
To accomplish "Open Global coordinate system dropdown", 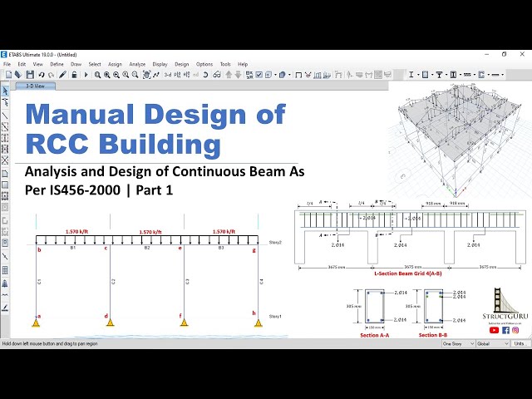I will [x=493, y=343].
